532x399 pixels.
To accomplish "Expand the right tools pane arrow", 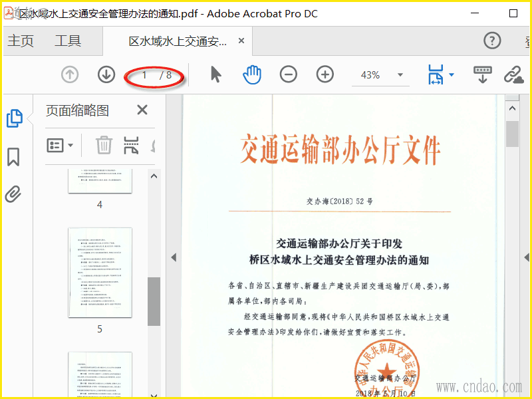I will (527, 257).
